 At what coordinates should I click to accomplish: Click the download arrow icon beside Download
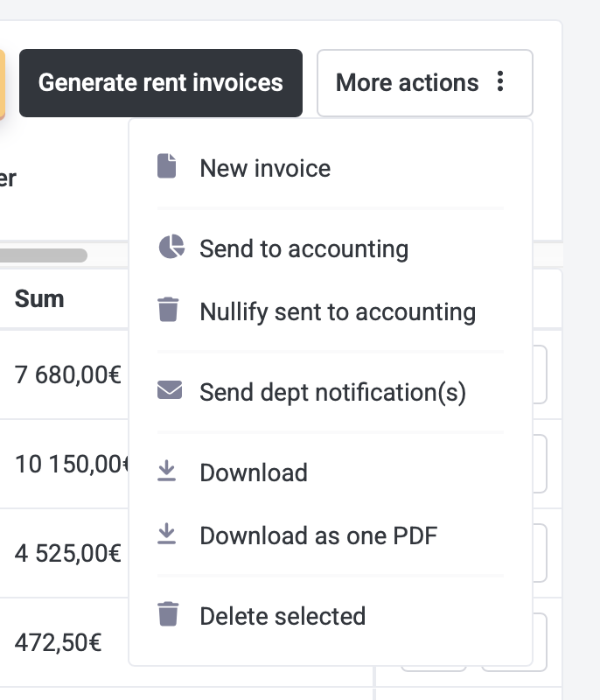(x=167, y=472)
